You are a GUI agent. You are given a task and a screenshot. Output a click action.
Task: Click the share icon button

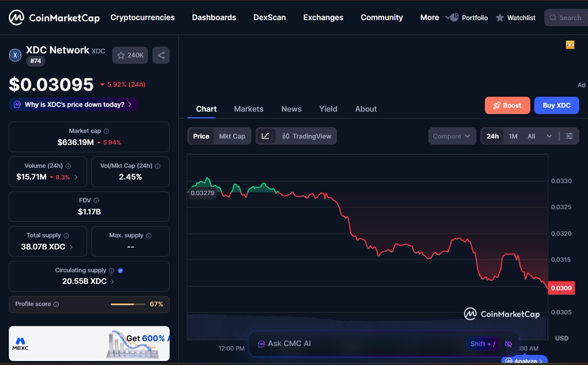161,55
